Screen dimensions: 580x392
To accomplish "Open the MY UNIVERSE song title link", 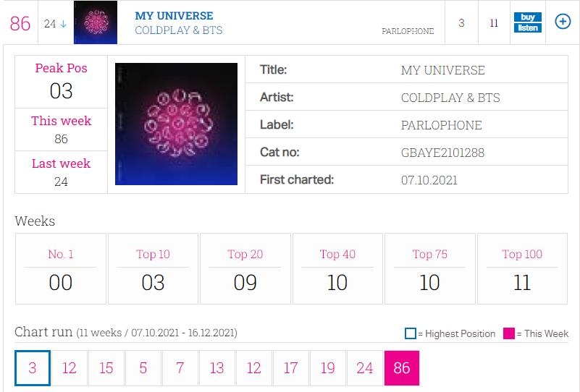I will 174,16.
